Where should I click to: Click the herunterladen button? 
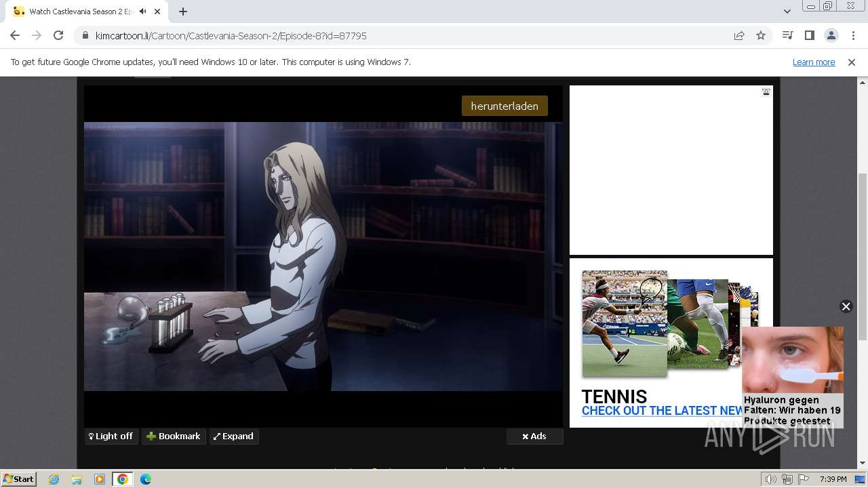tap(505, 106)
